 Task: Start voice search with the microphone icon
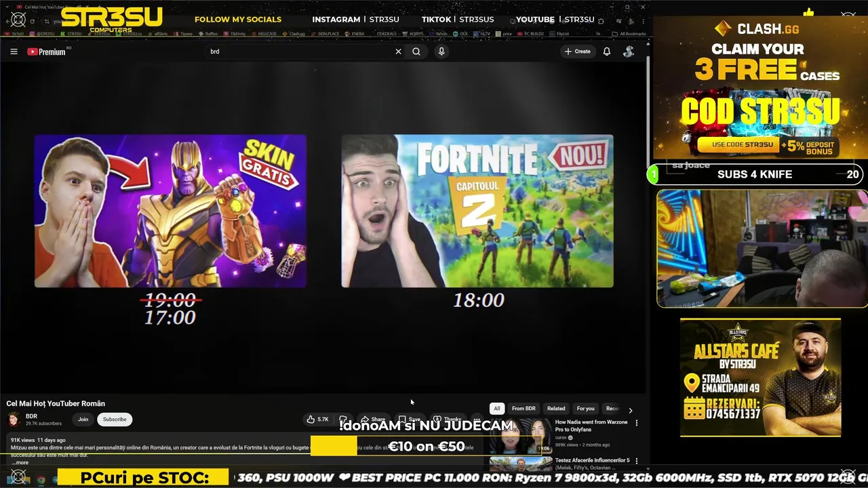click(x=441, y=52)
